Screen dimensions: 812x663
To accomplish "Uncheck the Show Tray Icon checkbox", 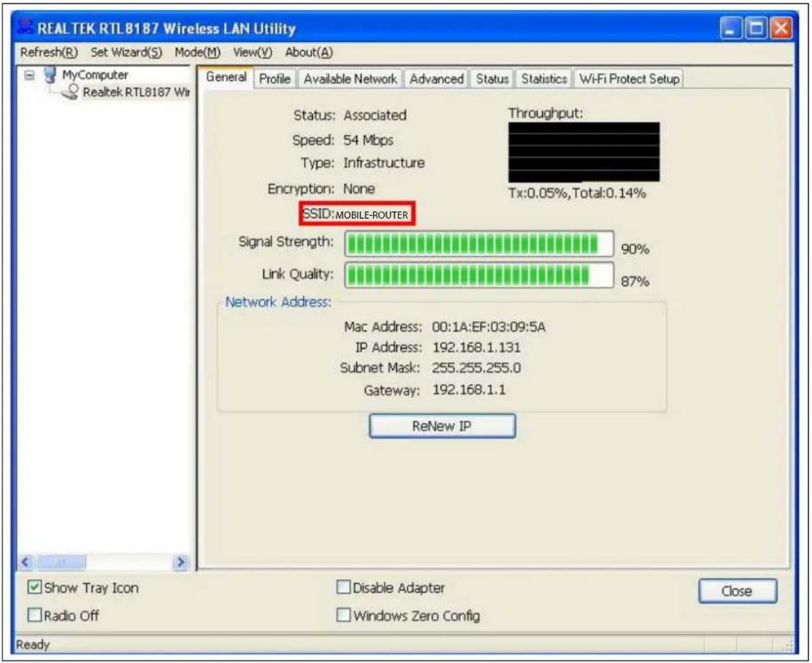I will tap(35, 588).
